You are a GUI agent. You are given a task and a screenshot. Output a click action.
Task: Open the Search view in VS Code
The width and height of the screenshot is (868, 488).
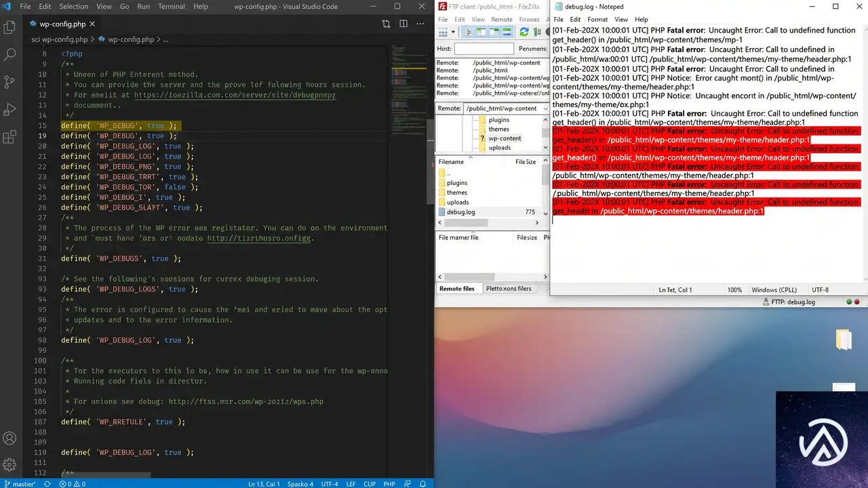tap(9, 55)
